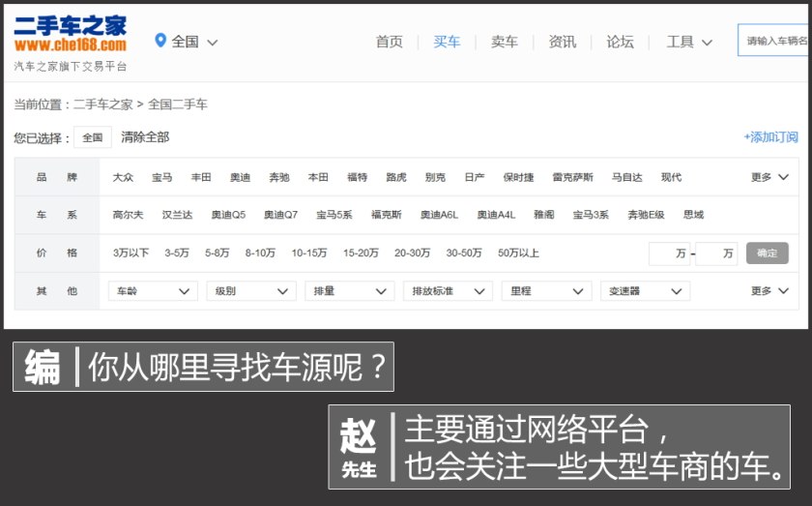Filter by brand 大众
812x506 pixels.
coord(124,177)
